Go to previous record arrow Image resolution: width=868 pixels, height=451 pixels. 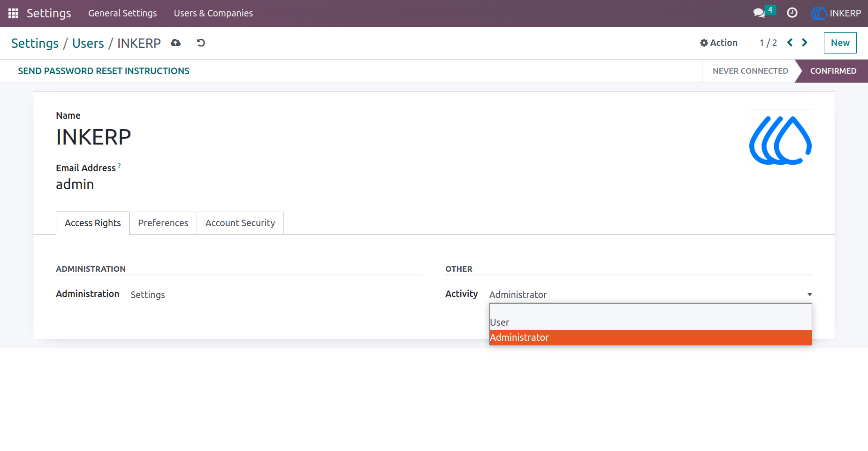coord(790,43)
